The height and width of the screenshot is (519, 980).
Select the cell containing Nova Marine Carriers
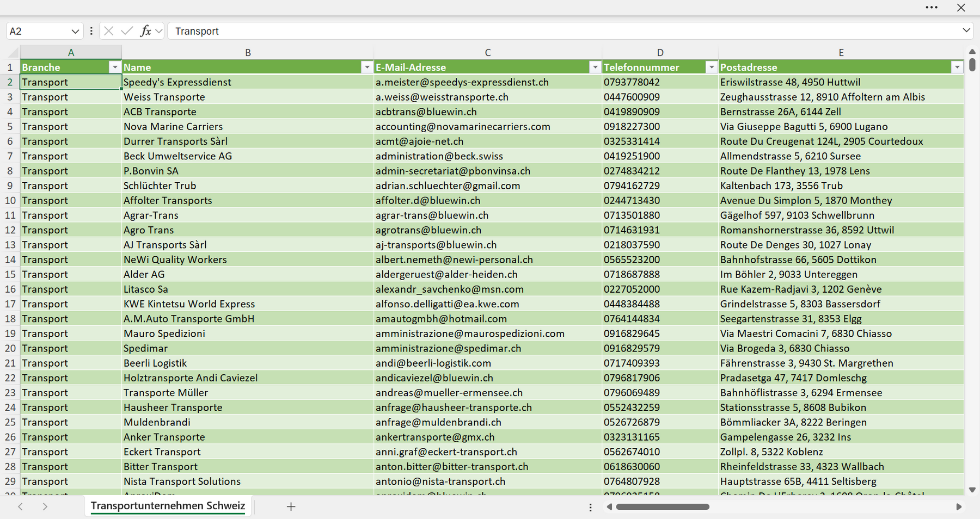[x=248, y=126]
